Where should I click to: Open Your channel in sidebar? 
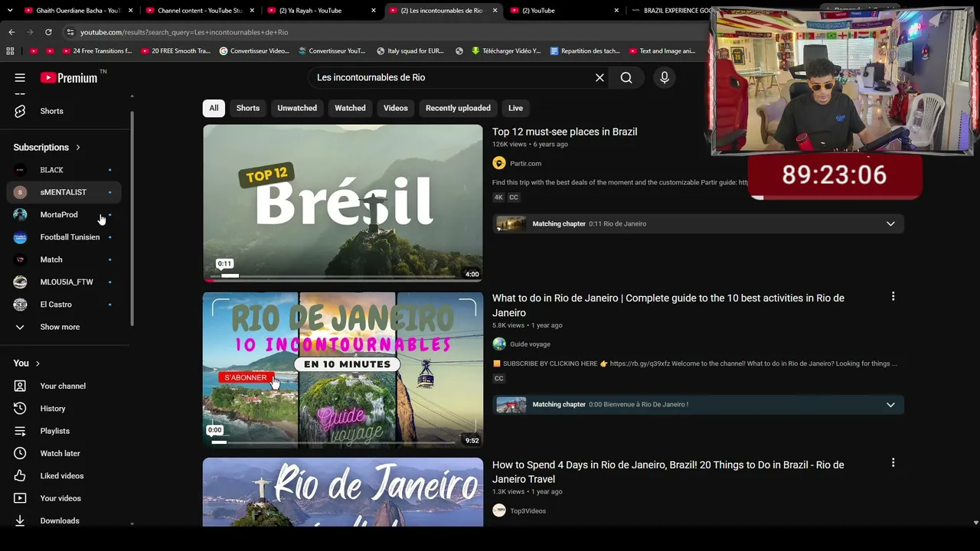64,386
